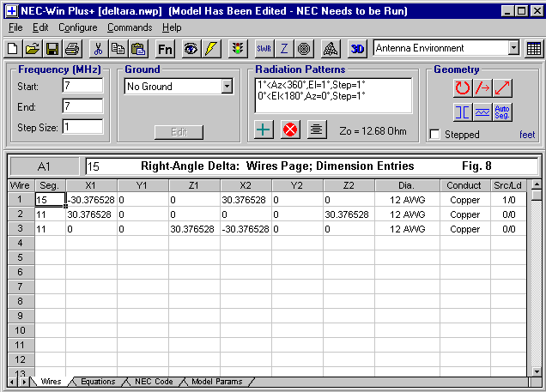546x392 pixels.
Task: Click the rotate icon in Geometry
Action: [x=463, y=87]
